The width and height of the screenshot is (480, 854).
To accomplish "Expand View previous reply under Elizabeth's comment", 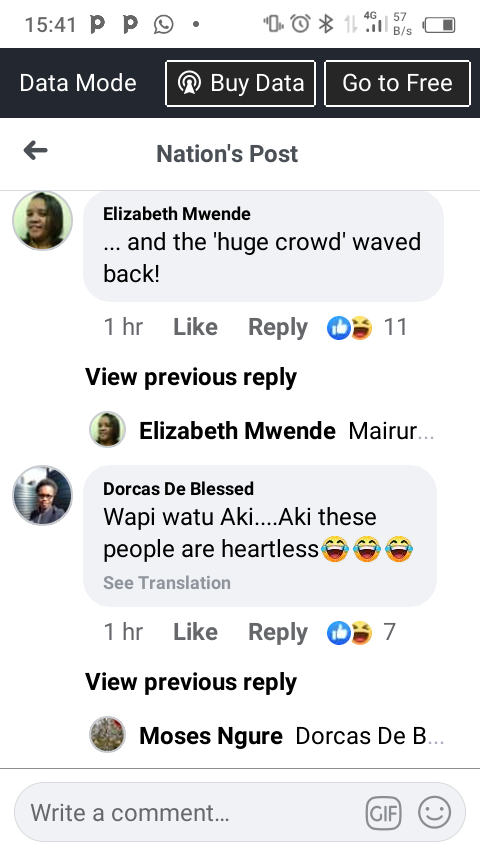I will [x=191, y=377].
